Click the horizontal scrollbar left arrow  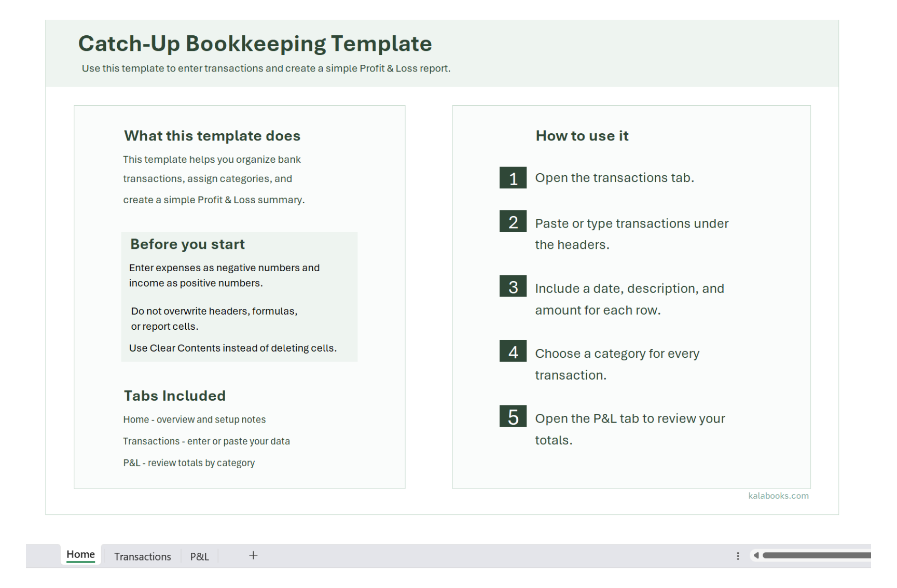pyautogui.click(x=756, y=555)
